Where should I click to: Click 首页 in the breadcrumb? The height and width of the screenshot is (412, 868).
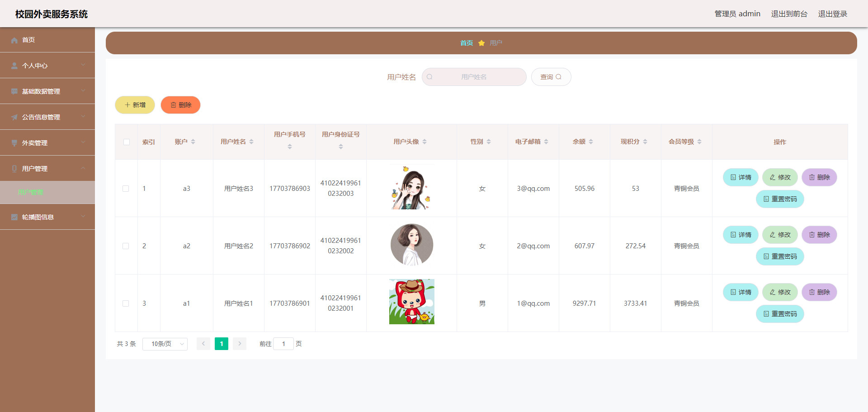[x=467, y=43]
